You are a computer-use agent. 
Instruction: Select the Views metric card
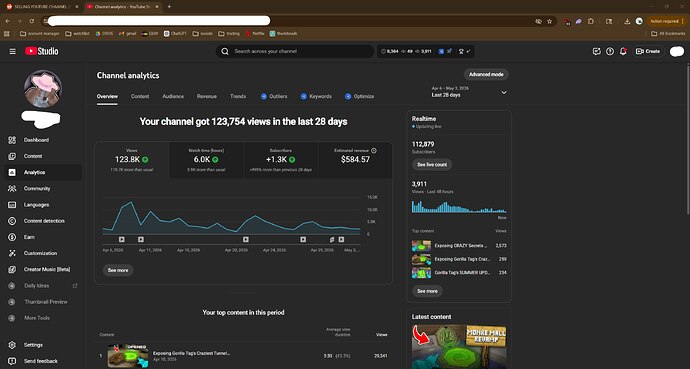(x=132, y=160)
